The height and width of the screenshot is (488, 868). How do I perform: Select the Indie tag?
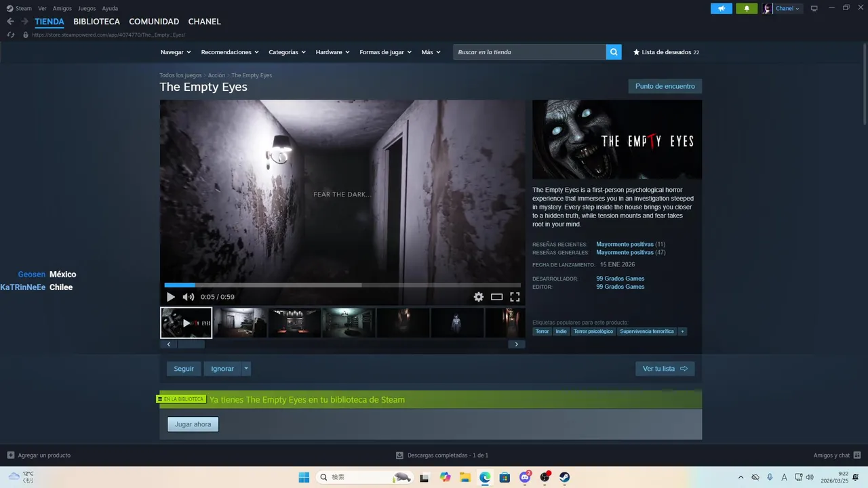point(561,331)
